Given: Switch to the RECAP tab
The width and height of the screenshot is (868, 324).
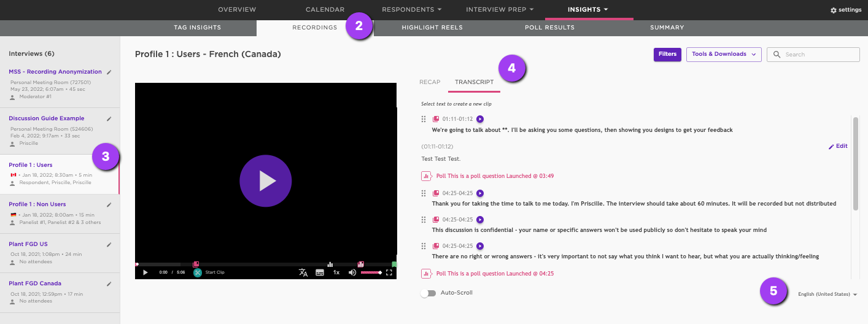Looking at the screenshot, I should coord(430,82).
